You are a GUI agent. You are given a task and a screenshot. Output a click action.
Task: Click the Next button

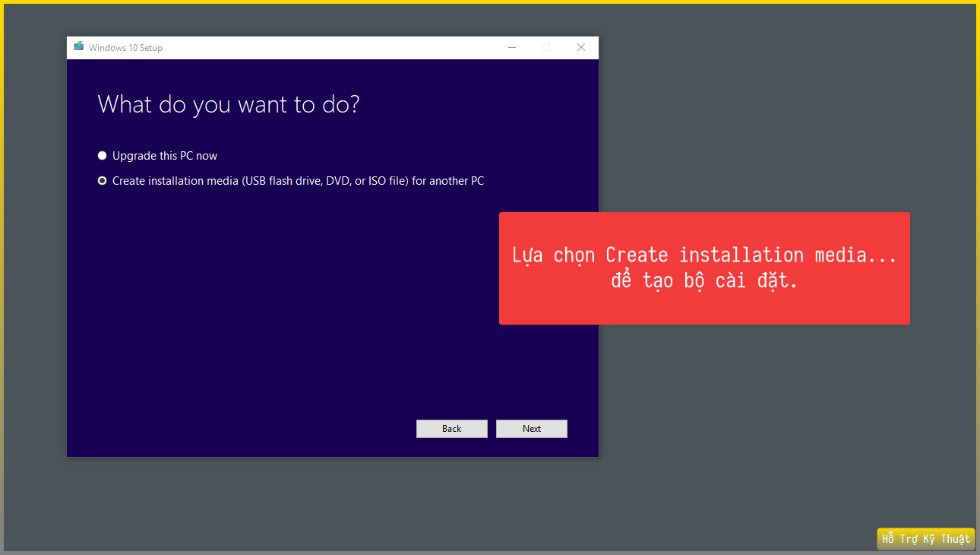[532, 429]
